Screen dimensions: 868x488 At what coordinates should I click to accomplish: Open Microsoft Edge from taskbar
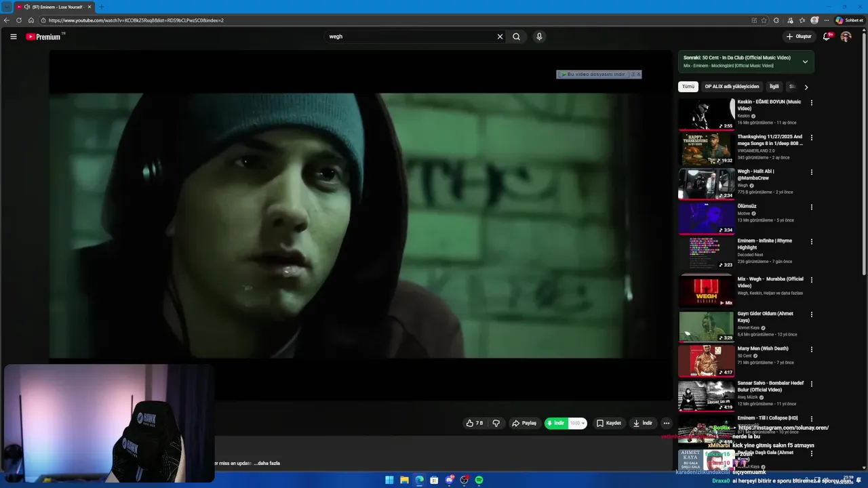[x=419, y=480]
